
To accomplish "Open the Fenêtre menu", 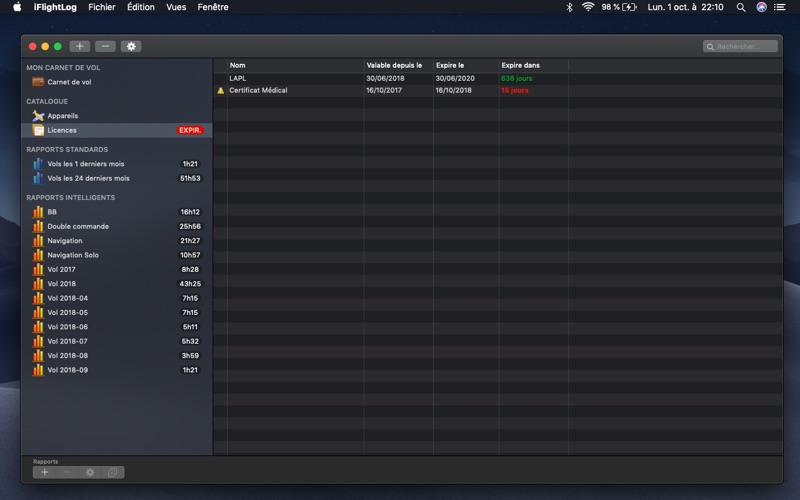I will (213, 7).
